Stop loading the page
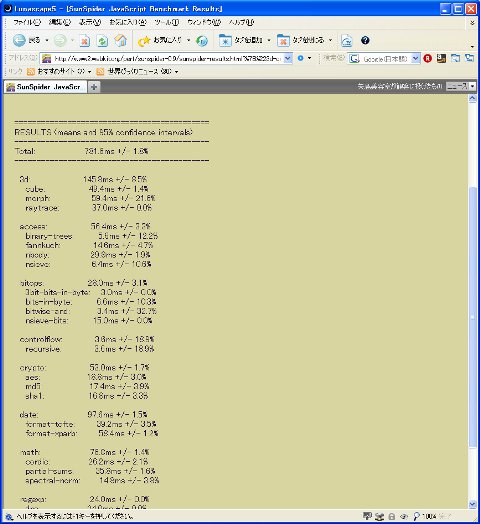 click(x=85, y=41)
